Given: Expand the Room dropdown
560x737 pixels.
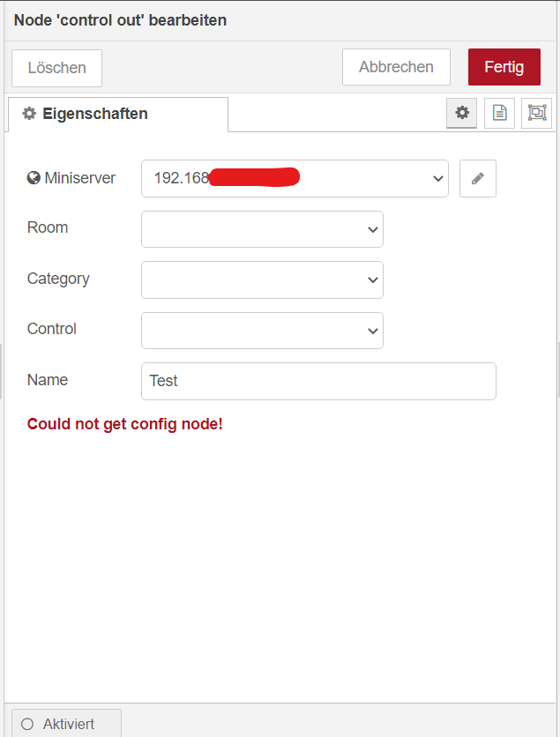Looking at the screenshot, I should pyautogui.click(x=262, y=229).
